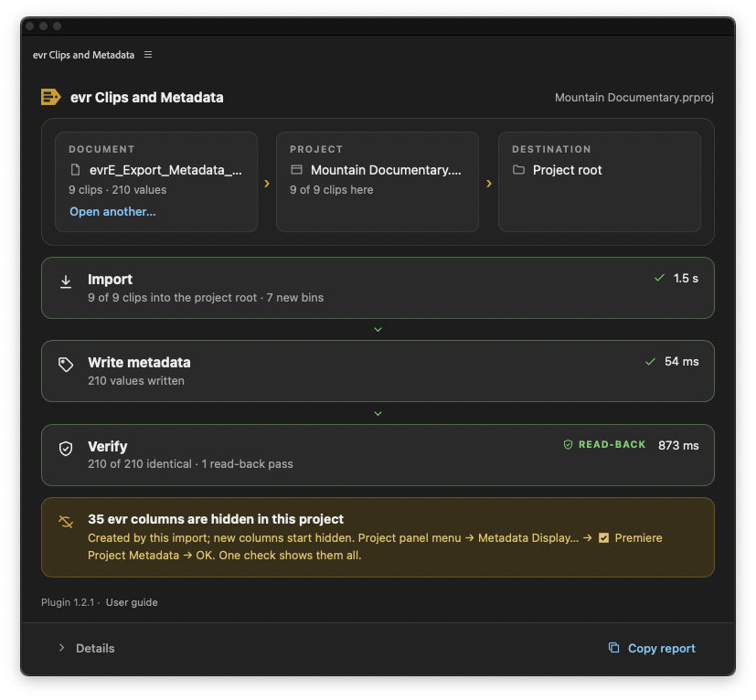Click the Mountain Documentary project name in Project card
The width and height of the screenshot is (756, 700).
coord(386,170)
